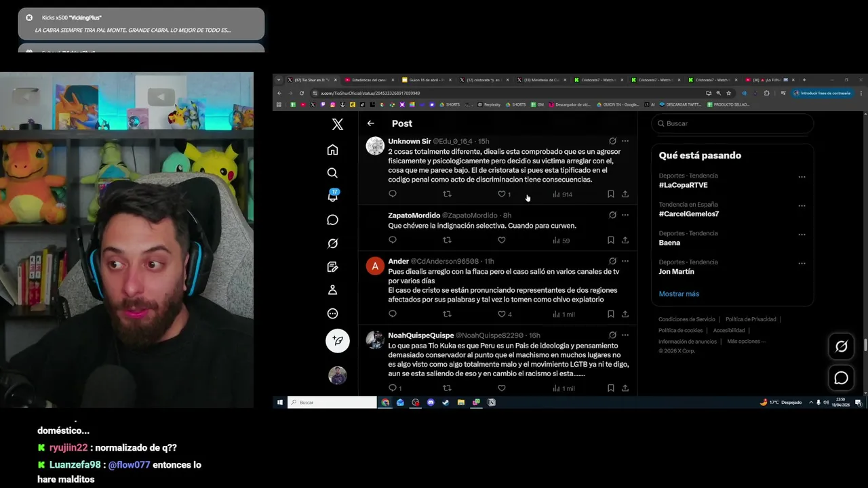The image size is (868, 488).
Task: Open #LaCopaRTVE trend
Action: click(683, 185)
